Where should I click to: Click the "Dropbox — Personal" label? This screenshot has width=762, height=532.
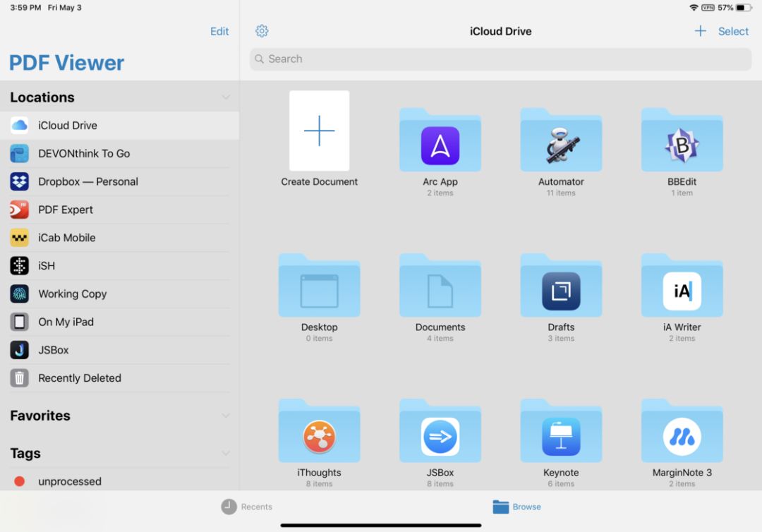[x=88, y=182]
